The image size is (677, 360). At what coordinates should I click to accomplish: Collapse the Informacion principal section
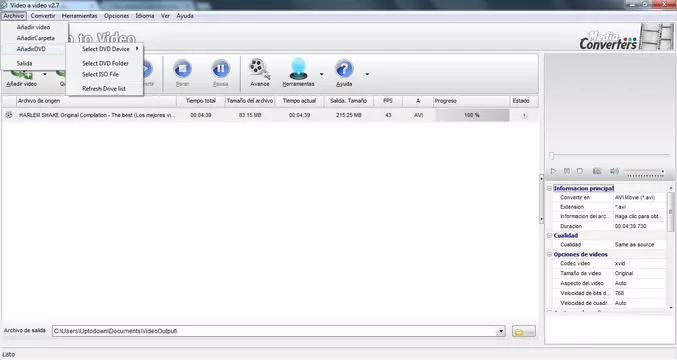coord(549,188)
